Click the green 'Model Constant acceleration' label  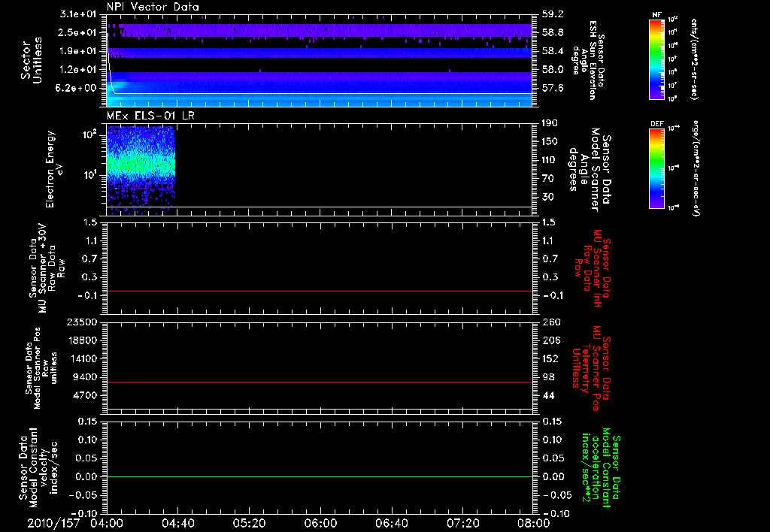click(601, 467)
